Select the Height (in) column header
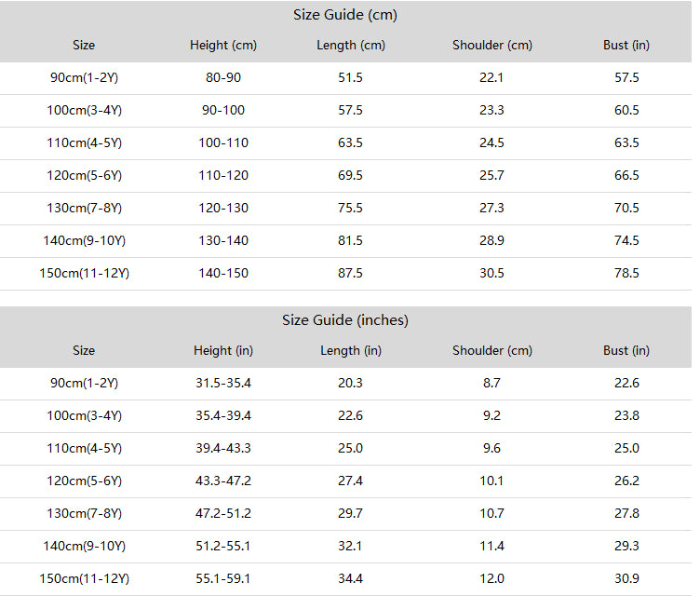The image size is (700, 596). tap(223, 351)
